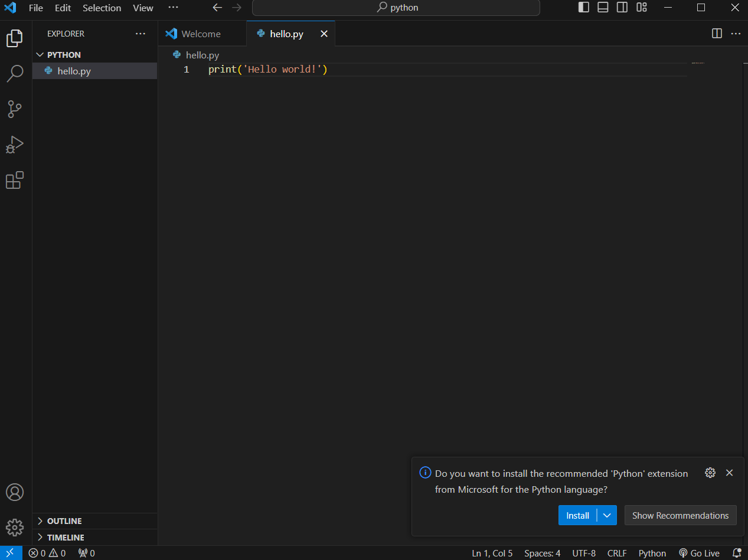Open the Selection menu

[x=102, y=8]
